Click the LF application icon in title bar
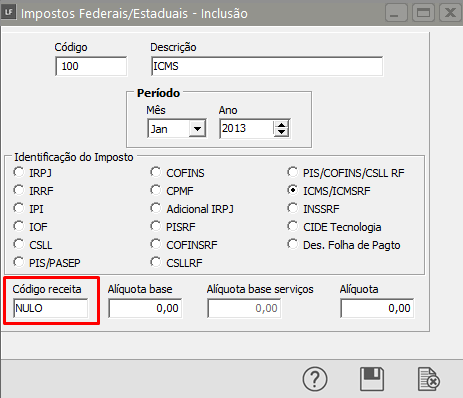The height and width of the screenshot is (398, 463). pyautogui.click(x=9, y=13)
